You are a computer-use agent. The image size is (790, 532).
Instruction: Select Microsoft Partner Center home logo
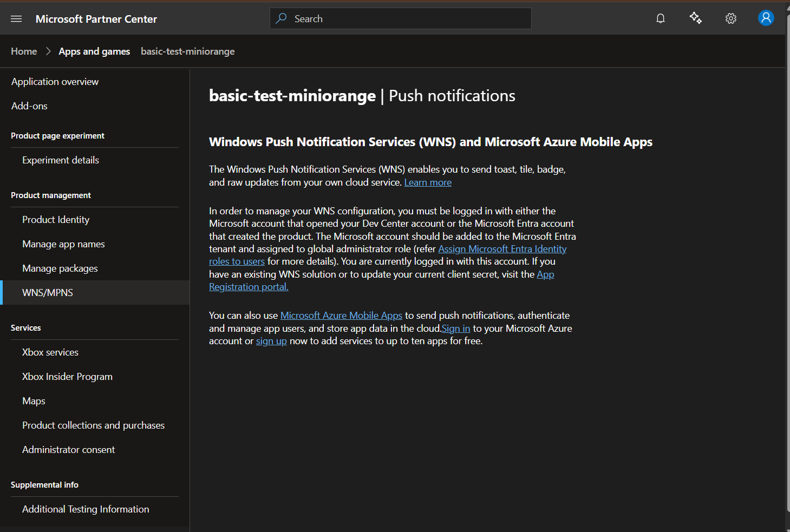[96, 18]
